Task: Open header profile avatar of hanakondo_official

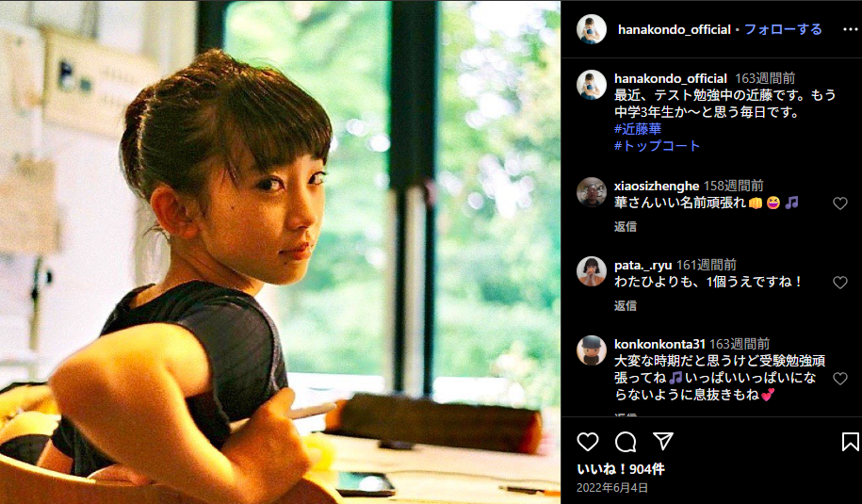Action: pyautogui.click(x=592, y=29)
